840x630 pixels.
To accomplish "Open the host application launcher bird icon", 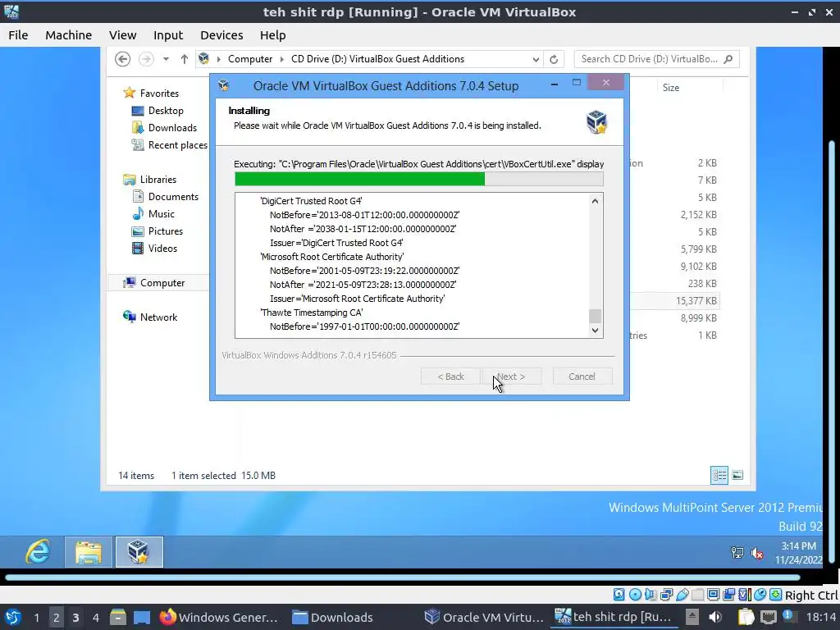I will tap(12, 617).
